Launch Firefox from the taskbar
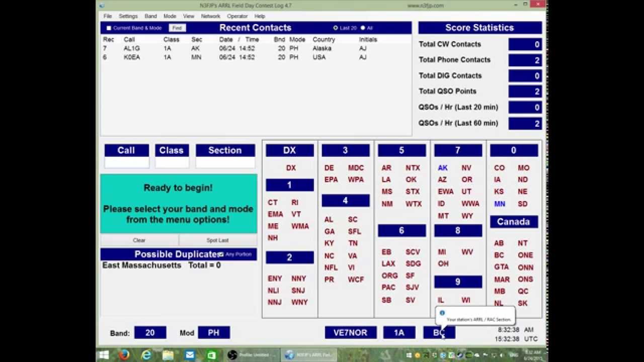The height and width of the screenshot is (362, 644). (x=124, y=355)
